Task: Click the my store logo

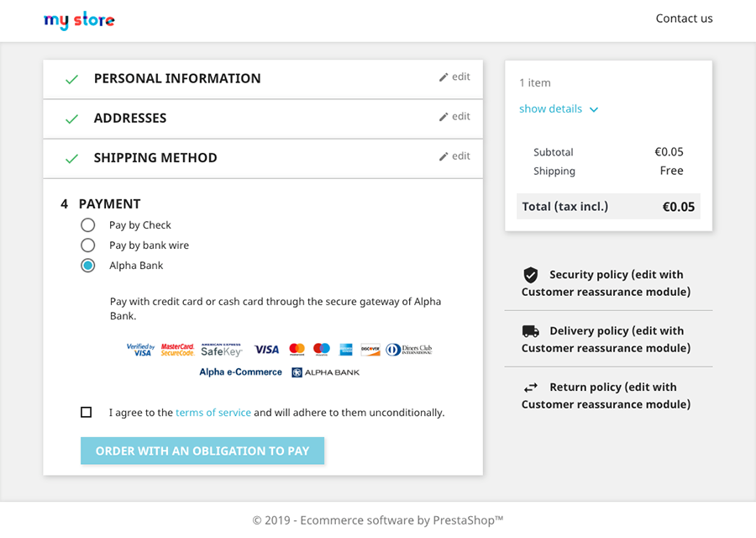Action: pyautogui.click(x=79, y=20)
